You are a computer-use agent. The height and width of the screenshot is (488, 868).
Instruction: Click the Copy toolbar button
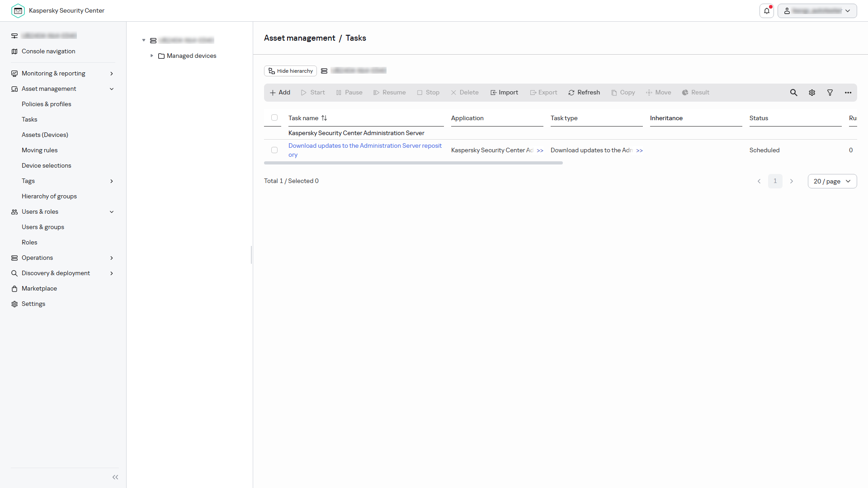pyautogui.click(x=623, y=93)
